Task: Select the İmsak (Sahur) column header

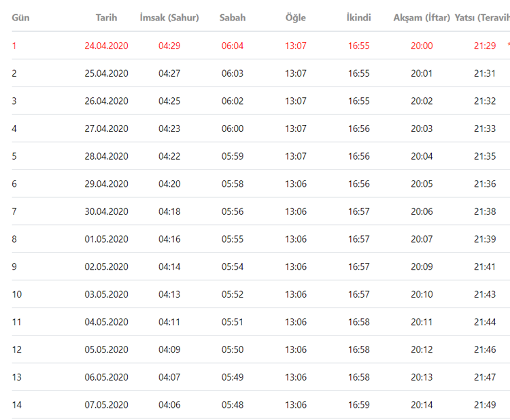Action: point(169,18)
